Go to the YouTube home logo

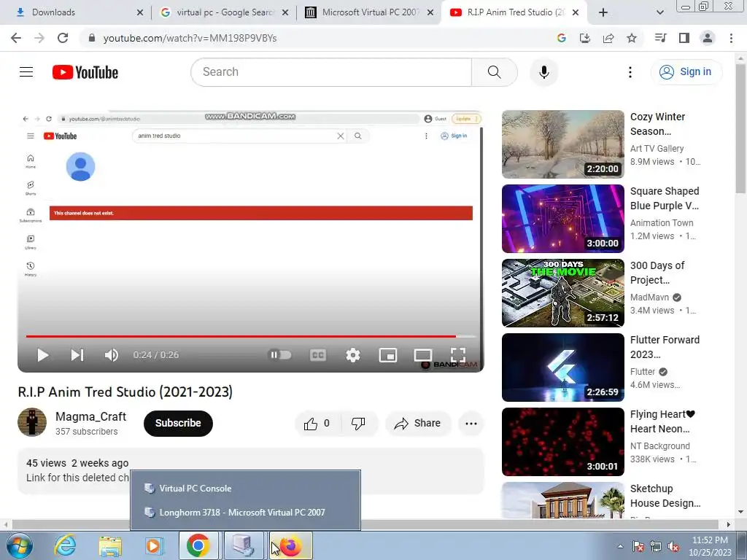(85, 72)
